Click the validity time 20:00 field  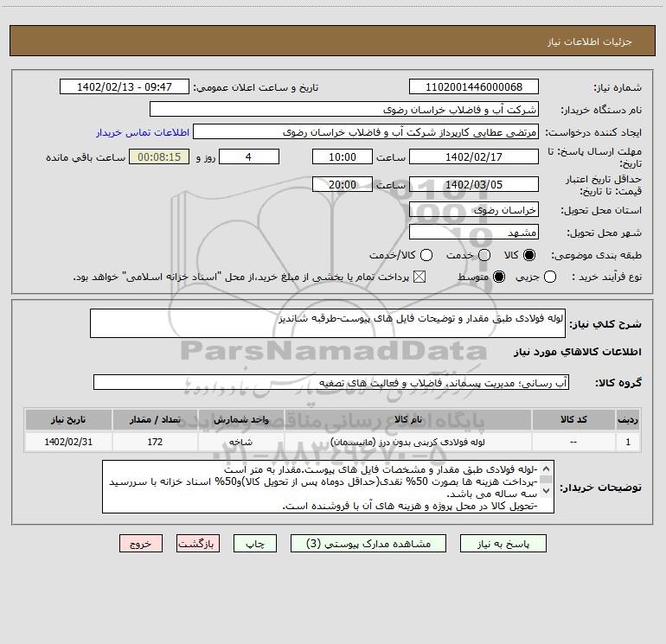pos(343,184)
